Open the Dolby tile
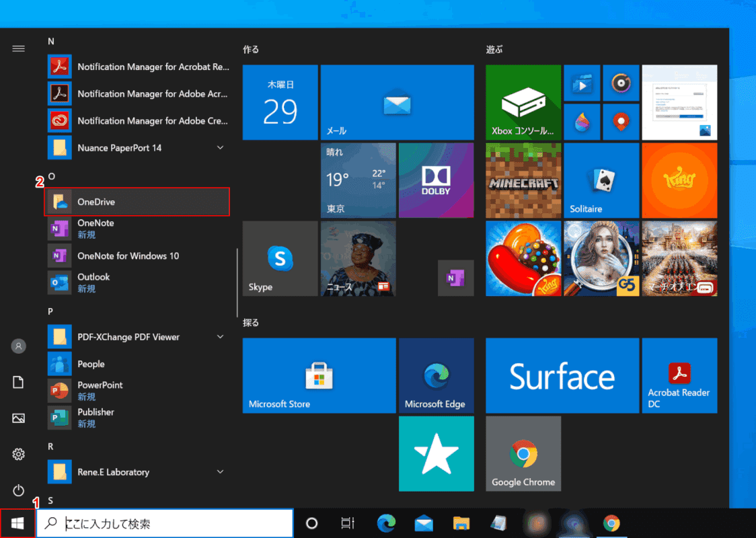Viewport: 756px width, 538px height. [x=437, y=180]
